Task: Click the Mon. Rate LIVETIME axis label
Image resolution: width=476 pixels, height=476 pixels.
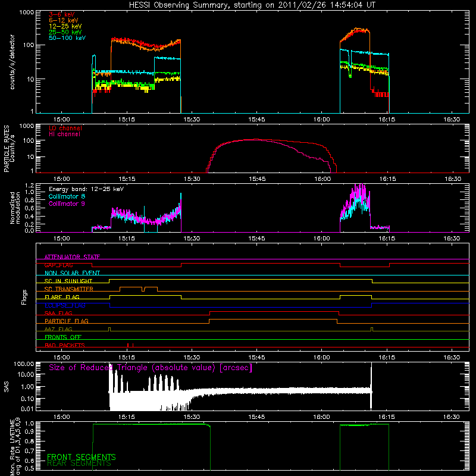Action: 15,447
